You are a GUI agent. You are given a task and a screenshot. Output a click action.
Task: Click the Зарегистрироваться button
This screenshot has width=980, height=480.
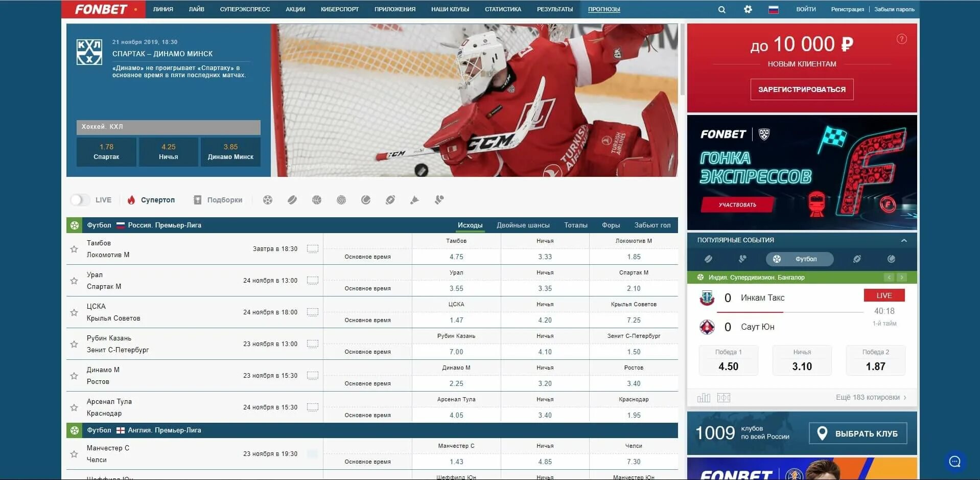click(802, 89)
